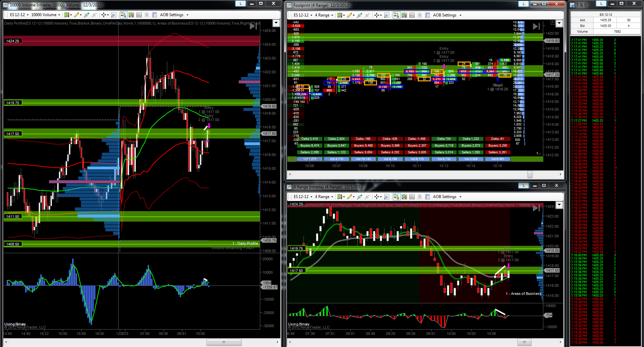Click L link button on 10000 Volume title bar
The height and width of the screenshot is (347, 644).
pos(240,3)
